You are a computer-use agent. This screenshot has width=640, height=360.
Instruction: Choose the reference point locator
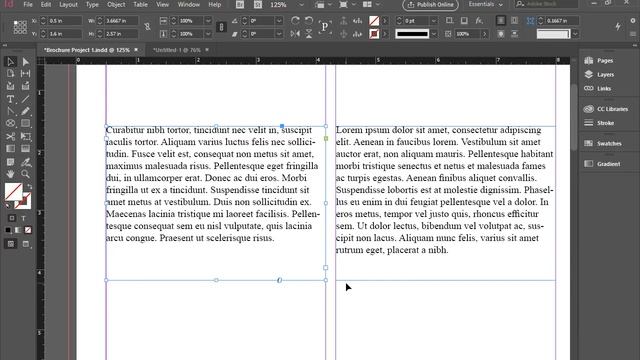(x=20, y=27)
